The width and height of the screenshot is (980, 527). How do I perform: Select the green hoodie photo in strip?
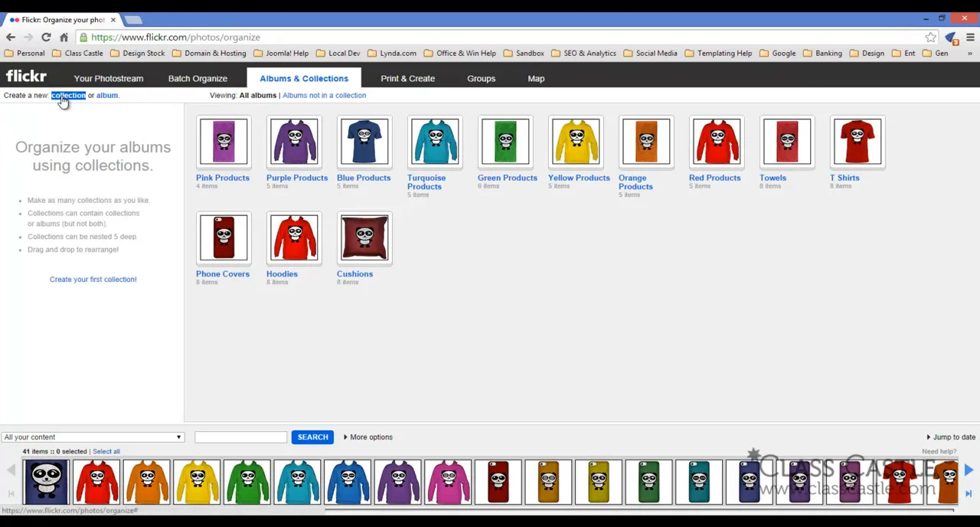247,482
